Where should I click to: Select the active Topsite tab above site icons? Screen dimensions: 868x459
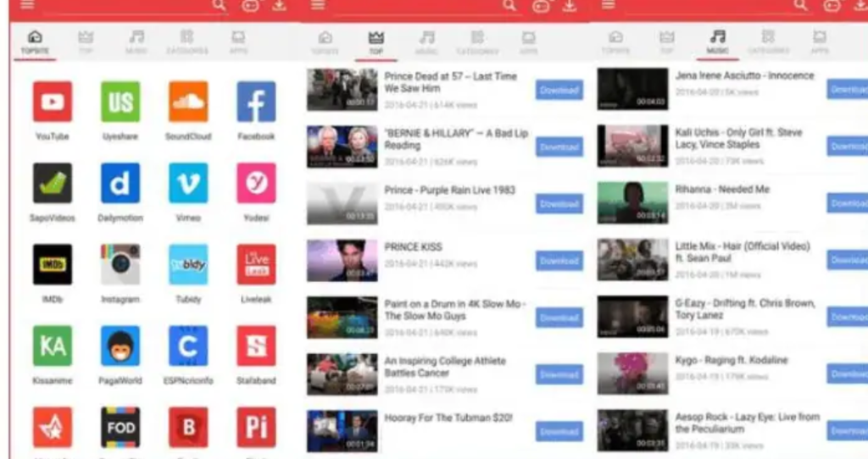pyautogui.click(x=35, y=42)
